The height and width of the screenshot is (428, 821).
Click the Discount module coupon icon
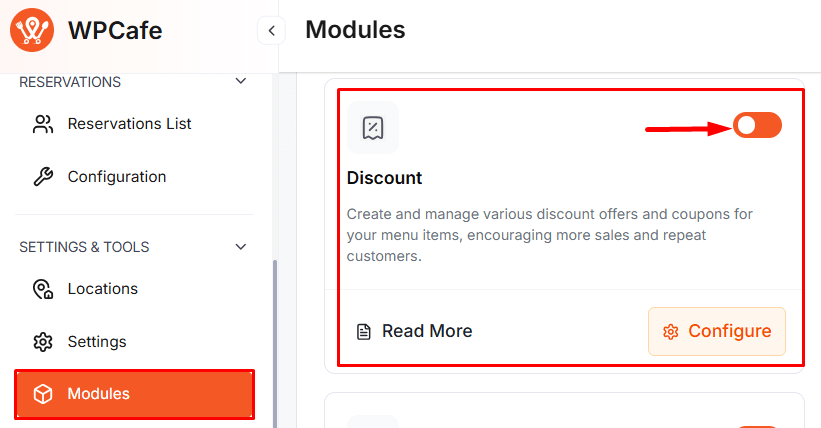pos(372,127)
